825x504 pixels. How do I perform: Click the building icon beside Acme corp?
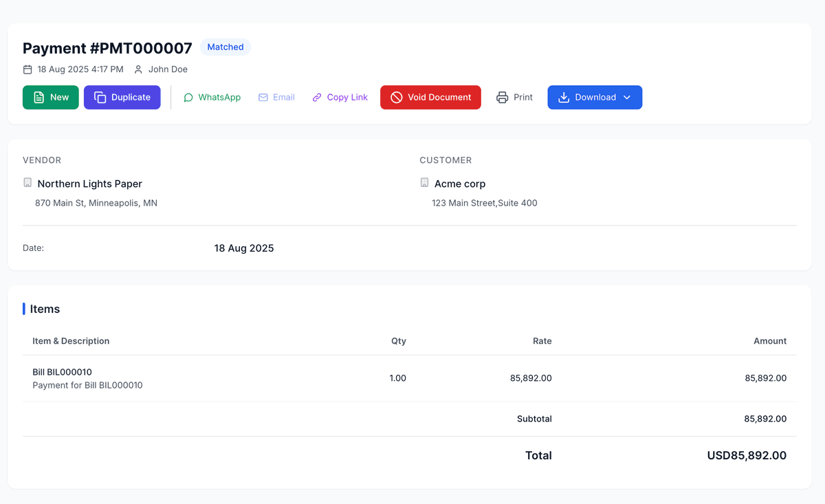(424, 183)
